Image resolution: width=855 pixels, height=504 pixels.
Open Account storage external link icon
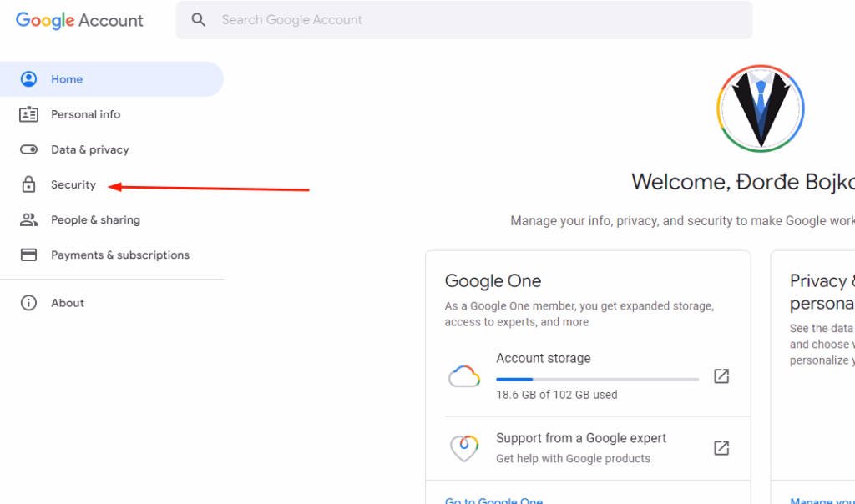click(x=721, y=376)
